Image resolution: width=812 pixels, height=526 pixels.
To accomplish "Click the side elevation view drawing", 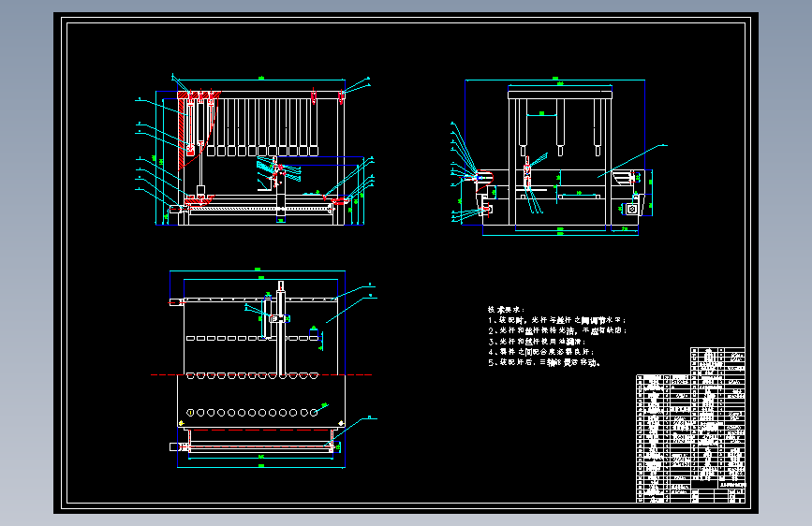I will (558, 157).
